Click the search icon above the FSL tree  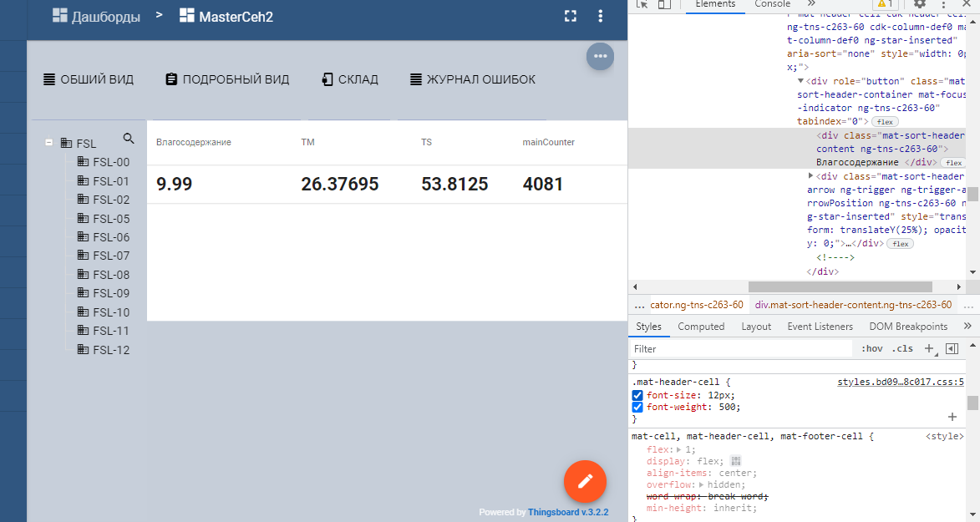(129, 139)
